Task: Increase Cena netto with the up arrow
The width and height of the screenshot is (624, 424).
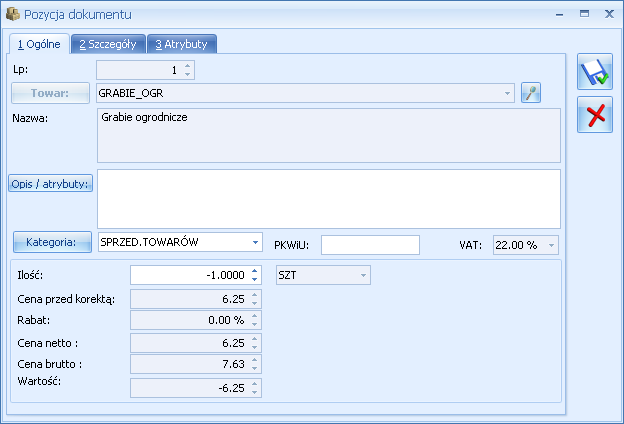Action: [x=255, y=339]
